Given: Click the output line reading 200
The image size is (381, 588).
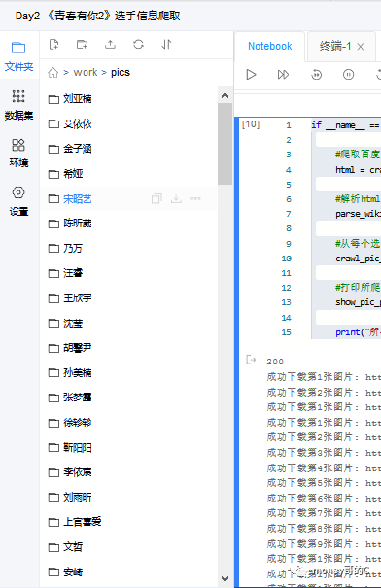Looking at the screenshot, I should click(x=275, y=362).
